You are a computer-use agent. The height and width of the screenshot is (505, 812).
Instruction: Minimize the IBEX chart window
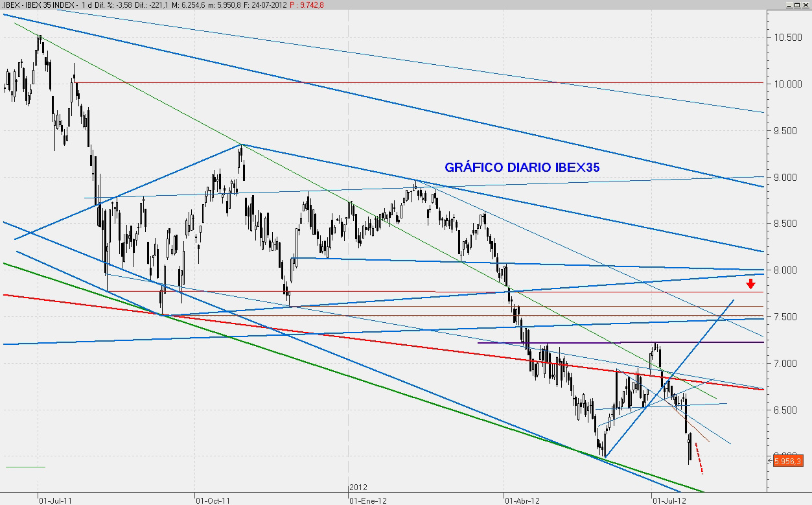pyautogui.click(x=787, y=5)
